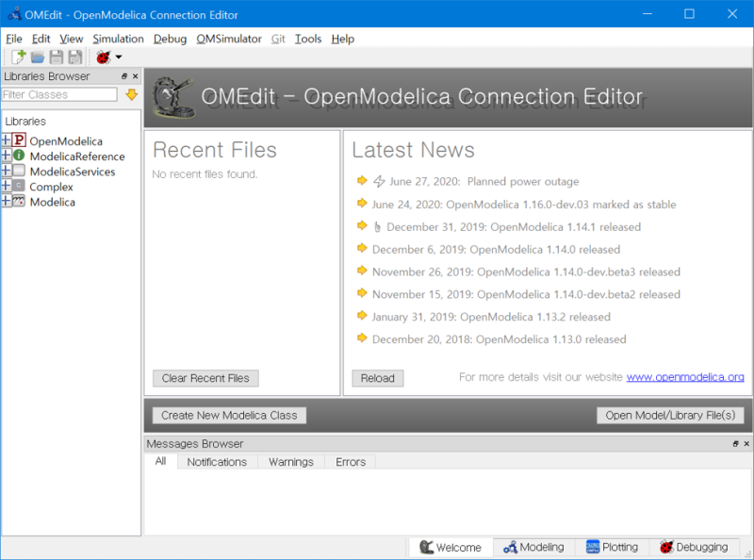
Task: Click the ladybug debug toolbar icon
Action: [x=104, y=58]
